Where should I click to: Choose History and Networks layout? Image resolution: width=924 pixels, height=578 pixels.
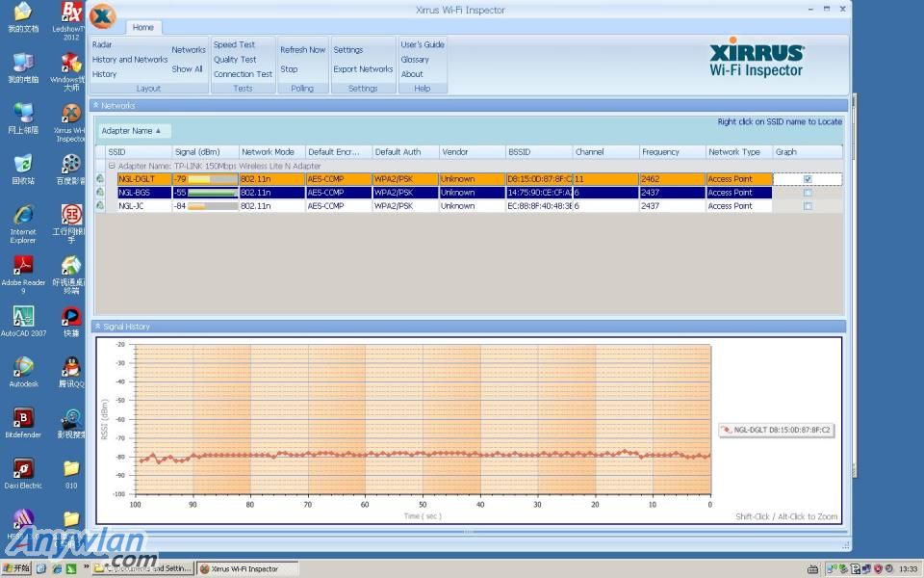(130, 60)
